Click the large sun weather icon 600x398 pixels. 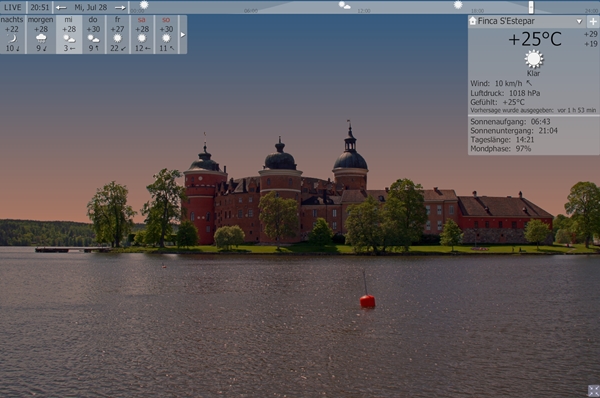coord(534,59)
